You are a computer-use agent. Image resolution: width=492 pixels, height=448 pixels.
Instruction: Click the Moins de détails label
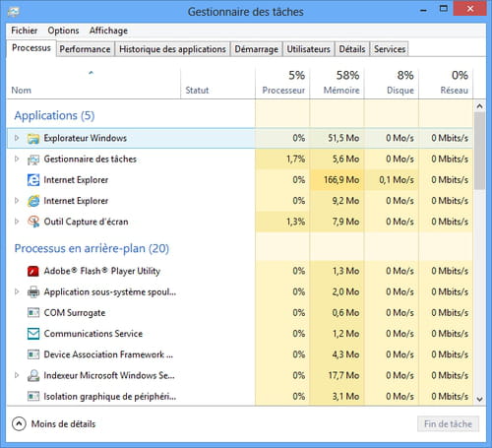[x=63, y=424]
